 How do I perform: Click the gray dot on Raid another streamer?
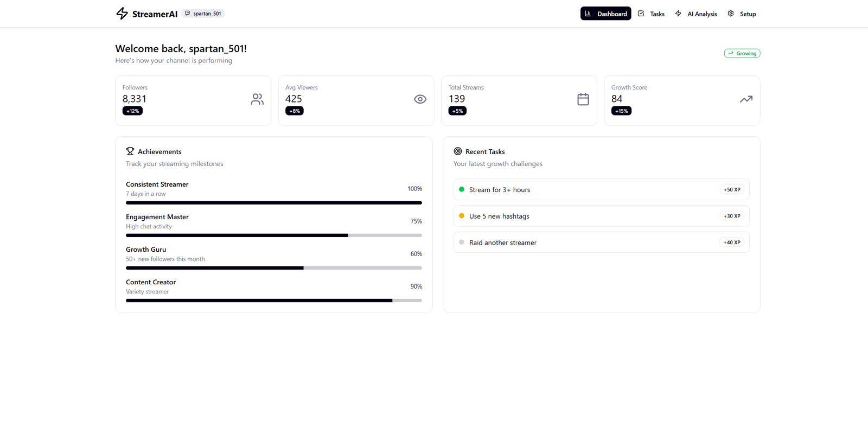pos(462,242)
